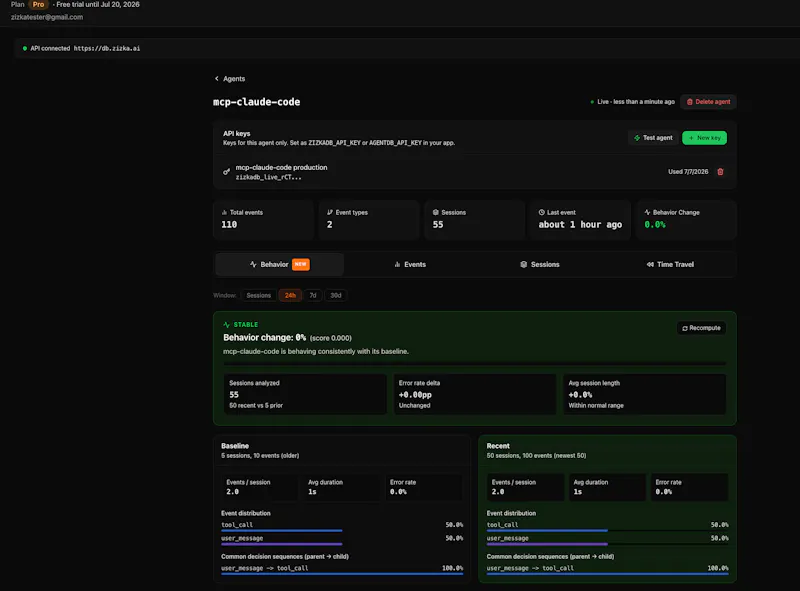Viewport: 800px width, 591px height.
Task: Click the Error rate delta card
Action: coord(474,394)
